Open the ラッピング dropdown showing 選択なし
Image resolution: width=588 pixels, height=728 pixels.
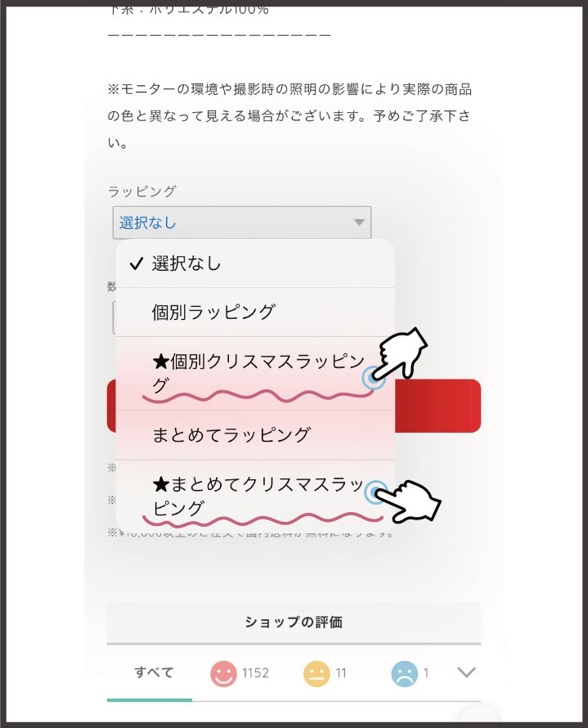point(242,222)
